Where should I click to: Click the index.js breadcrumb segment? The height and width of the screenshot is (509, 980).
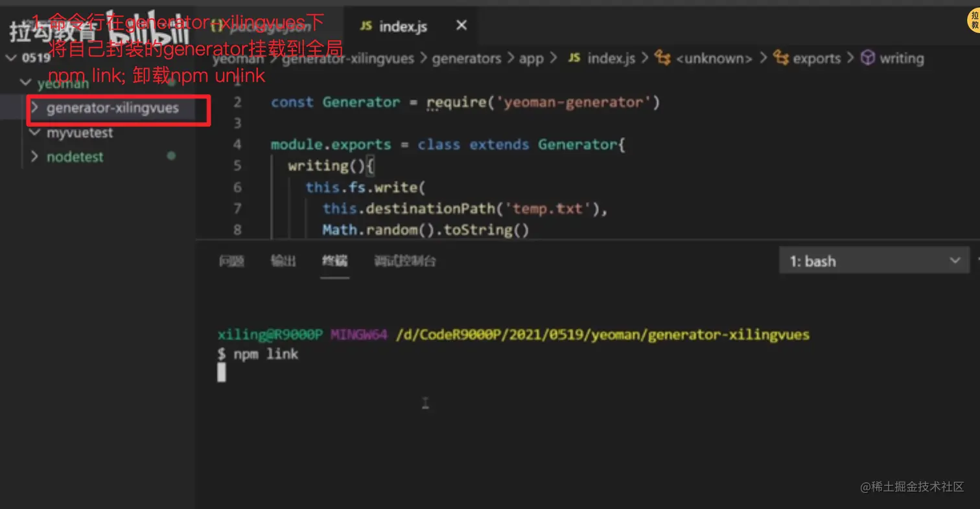611,58
